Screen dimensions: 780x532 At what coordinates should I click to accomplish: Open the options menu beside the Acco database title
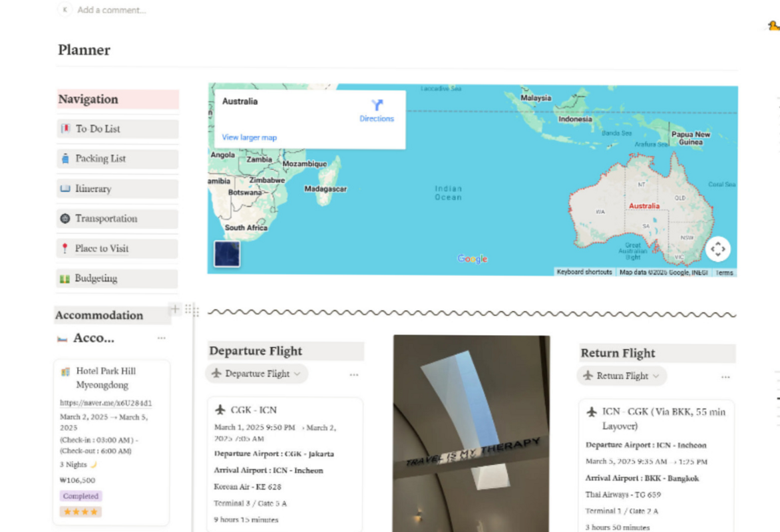161,338
